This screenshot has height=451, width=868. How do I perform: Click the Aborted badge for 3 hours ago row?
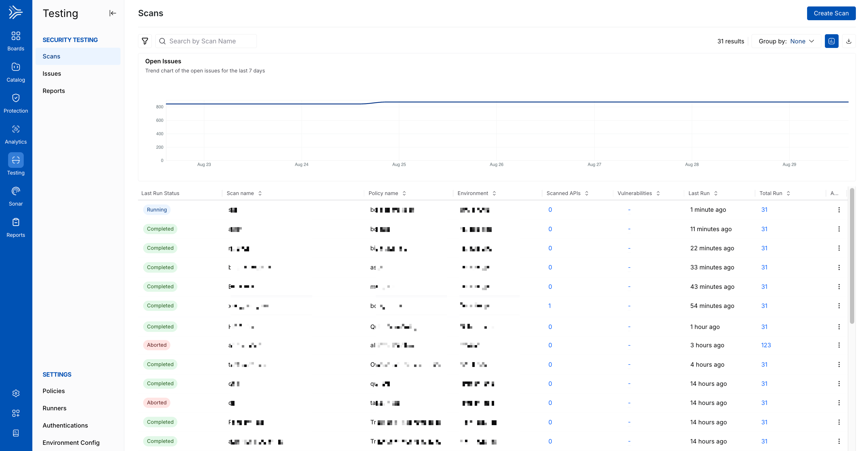(x=157, y=345)
